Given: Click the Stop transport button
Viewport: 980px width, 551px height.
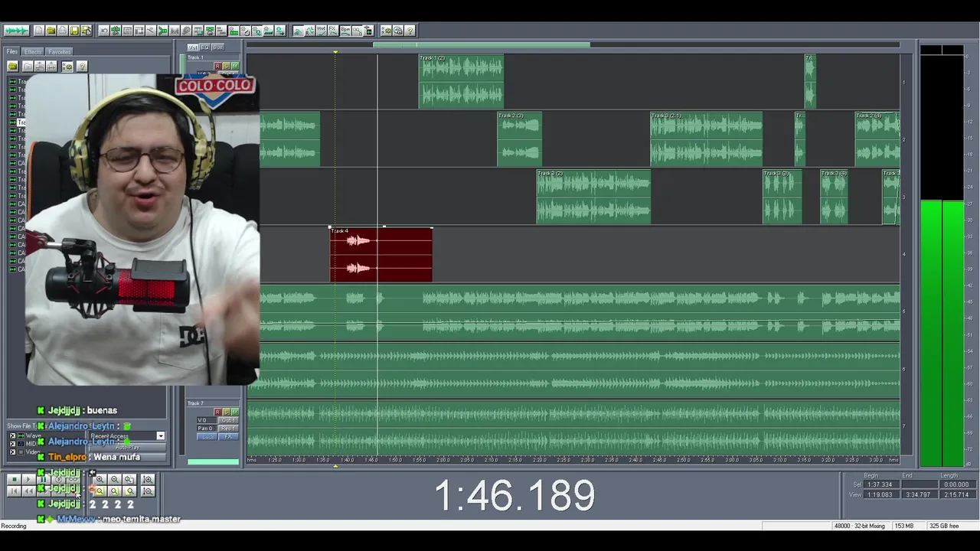Looking at the screenshot, I should pos(14,479).
